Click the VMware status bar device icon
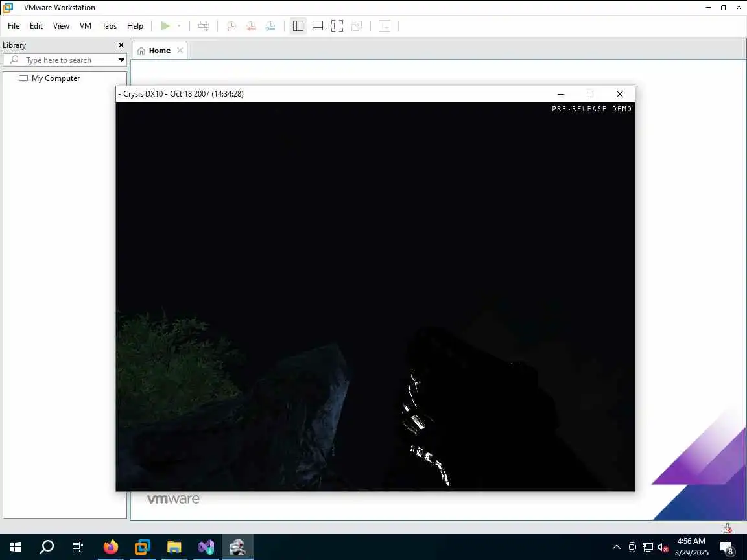The image size is (747, 560). 728,528
